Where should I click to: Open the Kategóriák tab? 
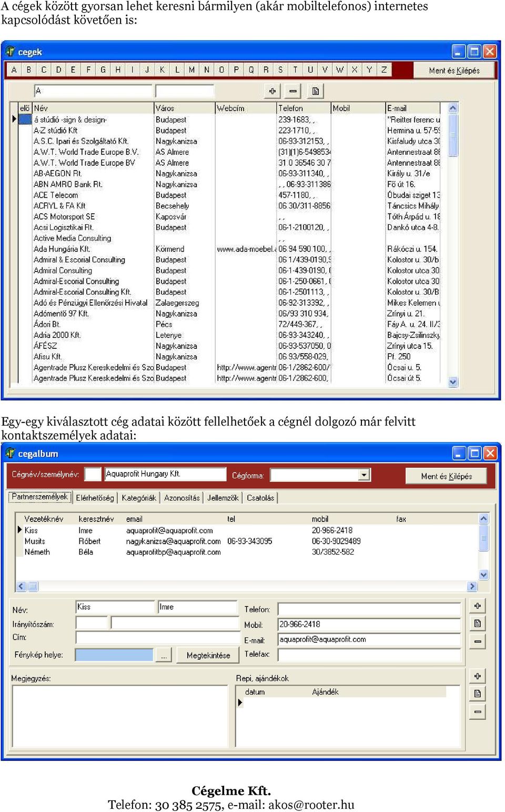coord(139,498)
